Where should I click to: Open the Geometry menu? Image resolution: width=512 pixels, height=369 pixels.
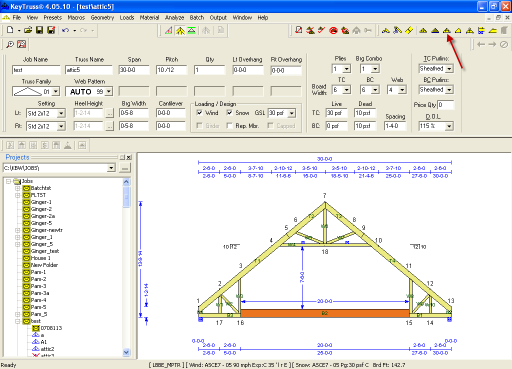[x=102, y=18]
